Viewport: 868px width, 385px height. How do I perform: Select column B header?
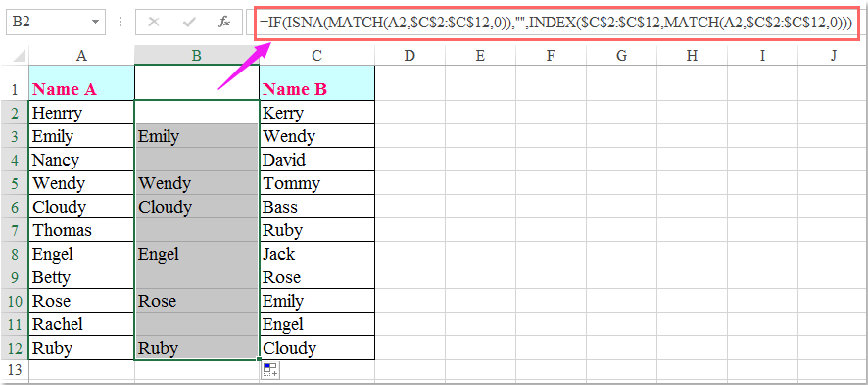197,55
